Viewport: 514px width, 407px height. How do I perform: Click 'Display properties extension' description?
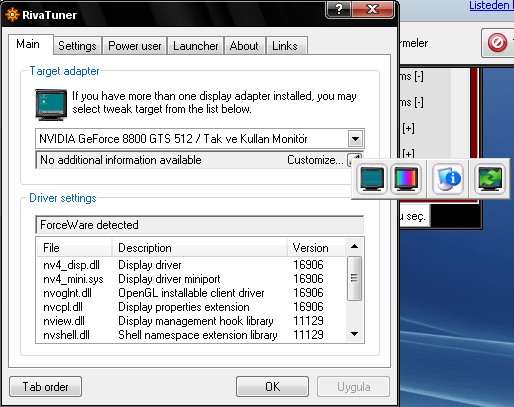184,307
